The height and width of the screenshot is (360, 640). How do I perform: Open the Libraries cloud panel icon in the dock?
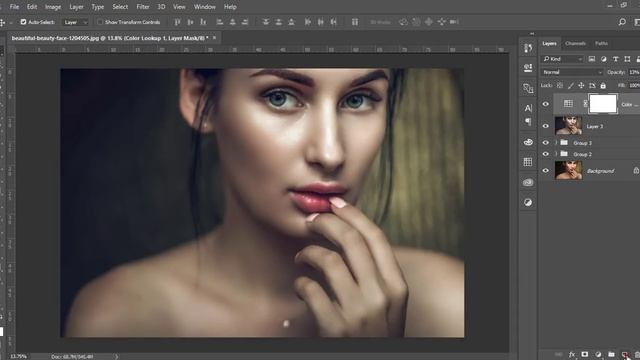pyautogui.click(x=528, y=182)
